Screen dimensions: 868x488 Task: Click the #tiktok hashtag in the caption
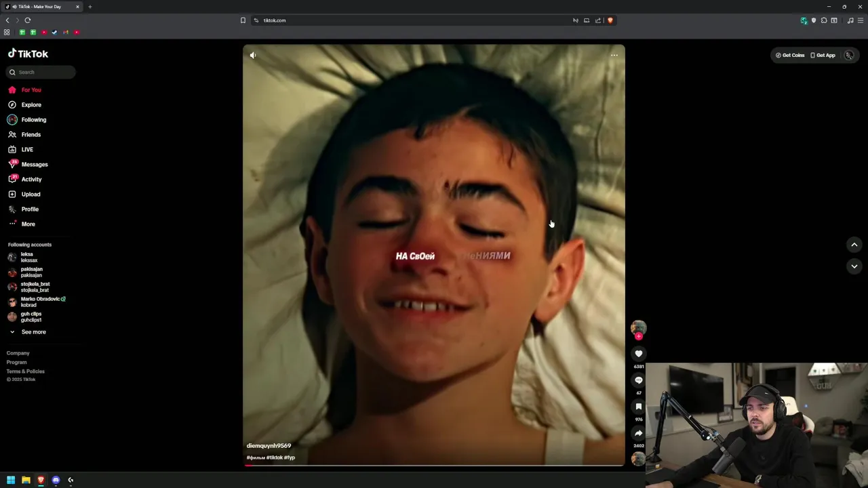click(275, 457)
